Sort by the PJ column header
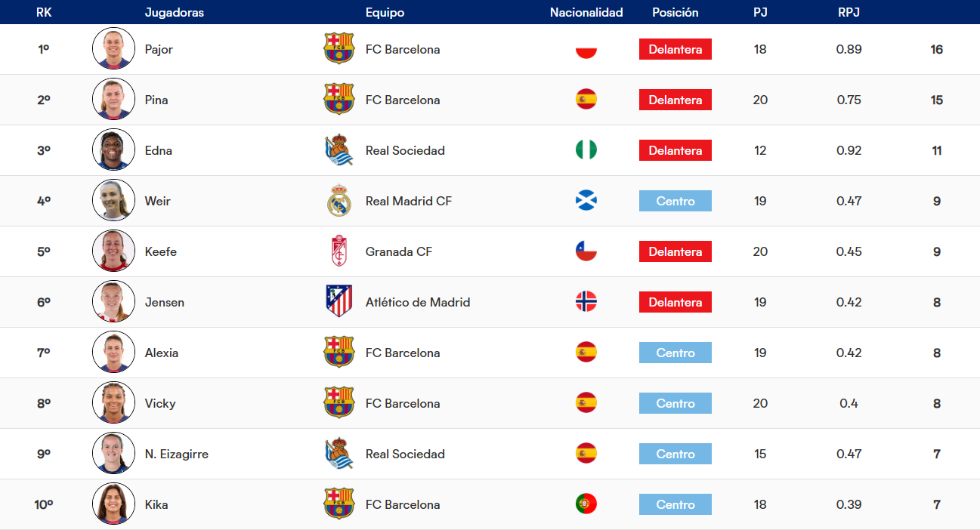980x530 pixels. tap(760, 13)
